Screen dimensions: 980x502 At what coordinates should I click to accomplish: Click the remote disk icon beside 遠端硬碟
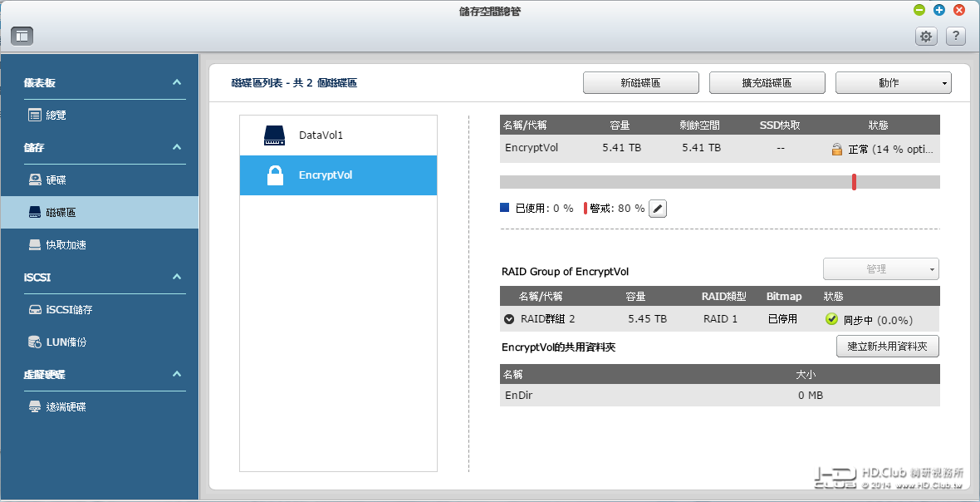pos(35,407)
